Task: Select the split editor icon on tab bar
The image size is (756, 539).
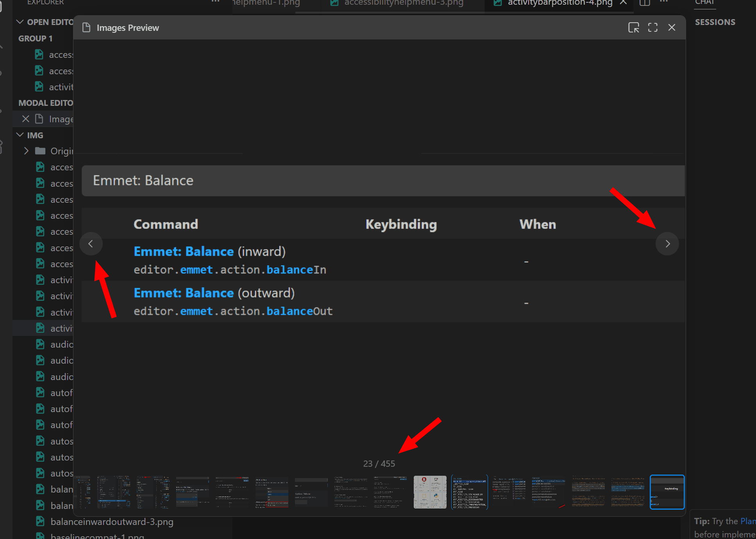Action: [x=644, y=3]
